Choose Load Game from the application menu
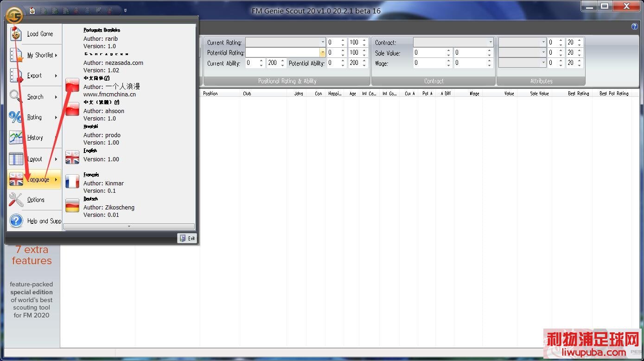 (35, 34)
